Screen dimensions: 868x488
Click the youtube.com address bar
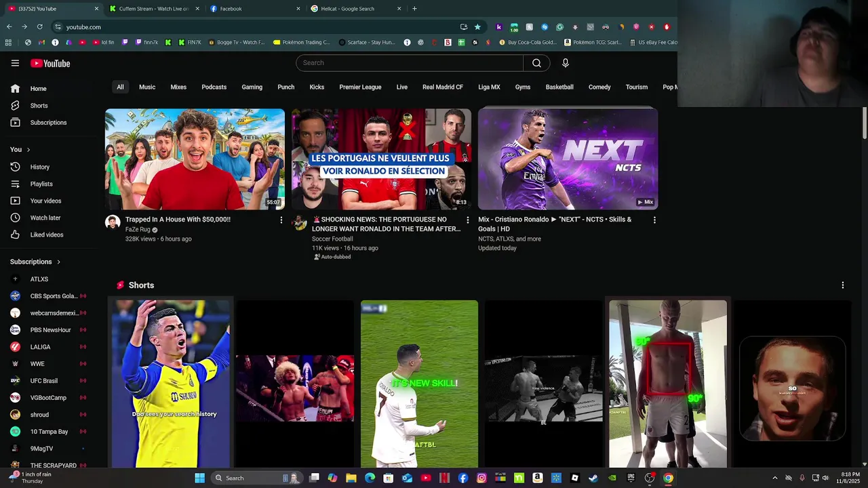coord(258,27)
